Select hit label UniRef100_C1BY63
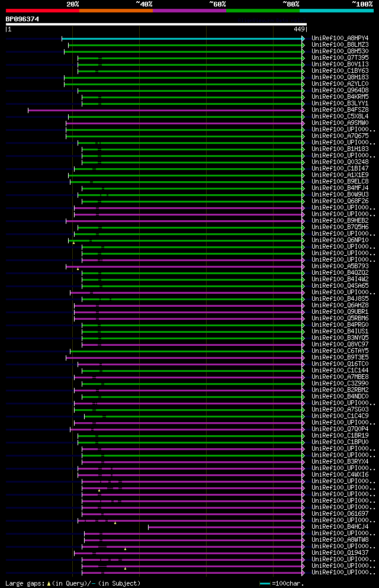This screenshot has width=379, height=588. click(x=340, y=71)
